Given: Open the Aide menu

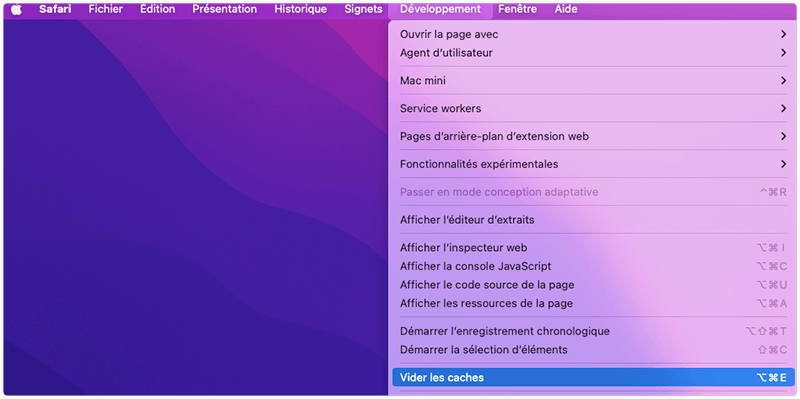Looking at the screenshot, I should point(566,9).
